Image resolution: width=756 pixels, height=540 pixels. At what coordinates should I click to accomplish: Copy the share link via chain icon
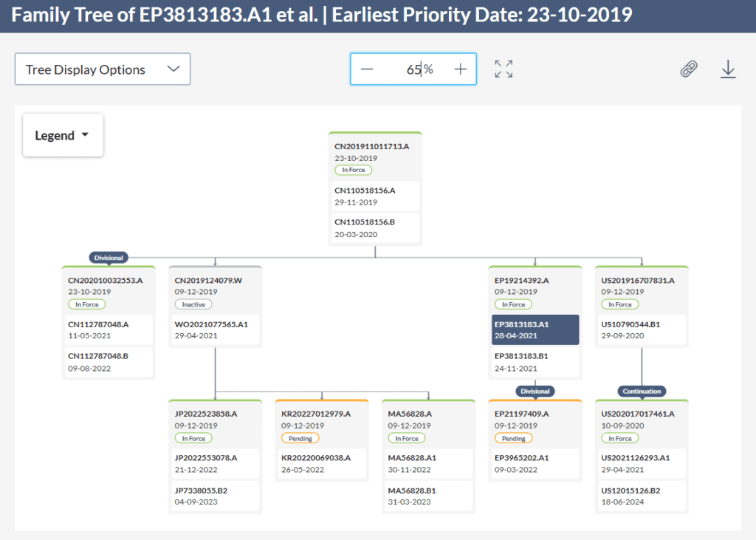pyautogui.click(x=688, y=68)
